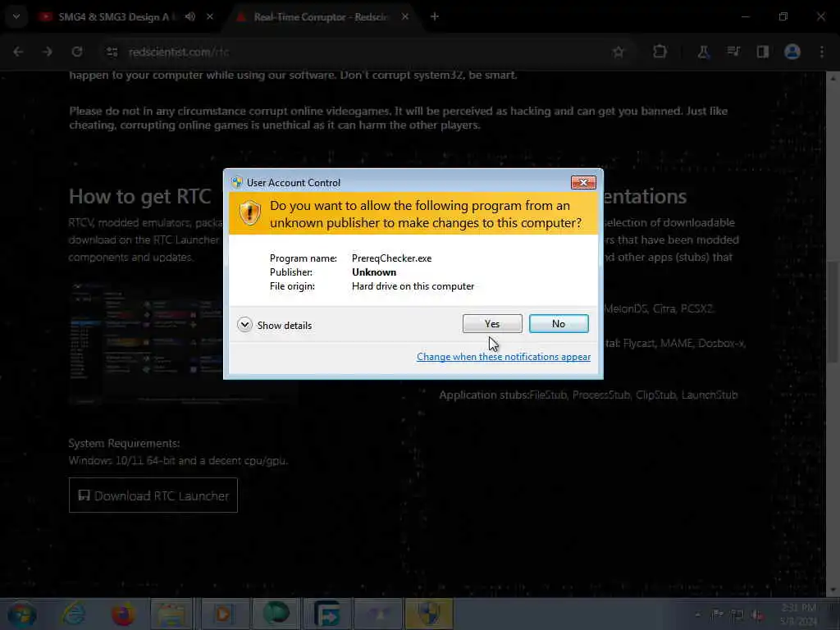Reload the current page
Viewport: 840px width, 630px height.
(x=77, y=52)
